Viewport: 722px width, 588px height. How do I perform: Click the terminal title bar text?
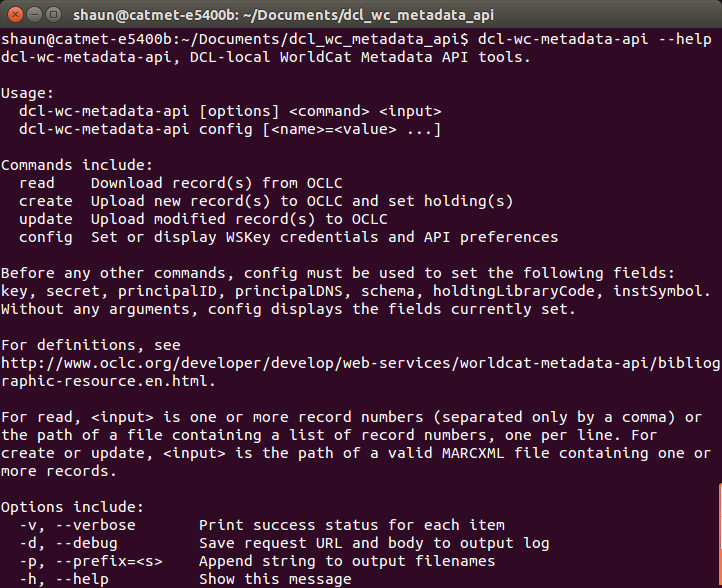pyautogui.click(x=283, y=15)
